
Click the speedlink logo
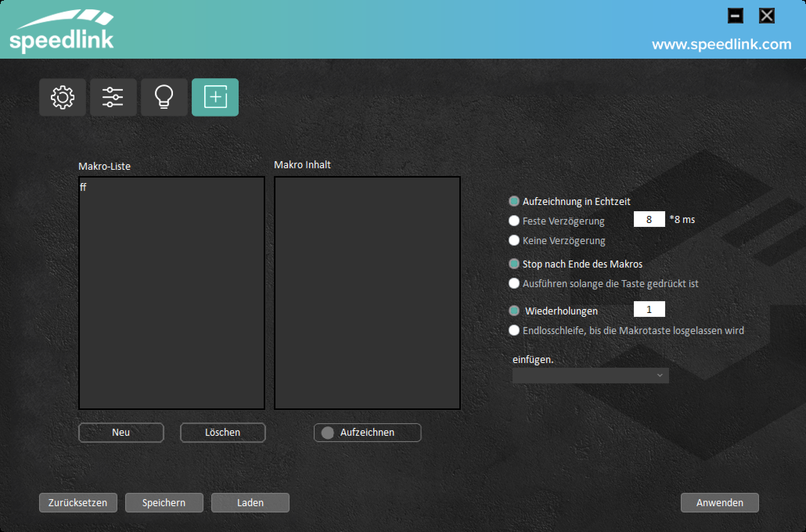(x=61, y=31)
